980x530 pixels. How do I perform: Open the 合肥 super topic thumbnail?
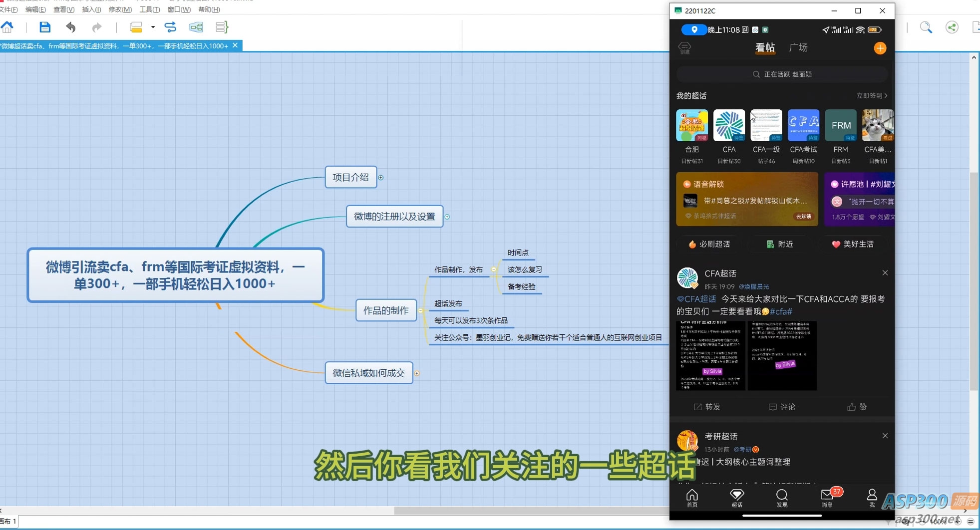692,125
